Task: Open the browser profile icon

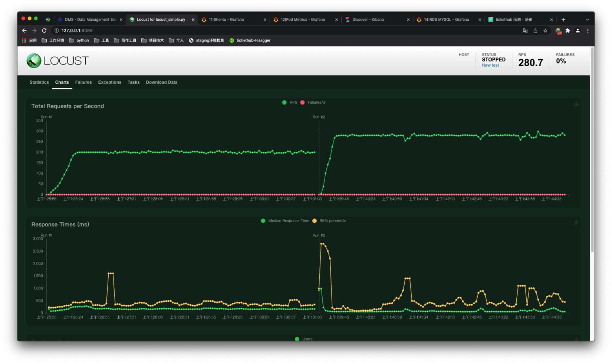Action: (578, 30)
